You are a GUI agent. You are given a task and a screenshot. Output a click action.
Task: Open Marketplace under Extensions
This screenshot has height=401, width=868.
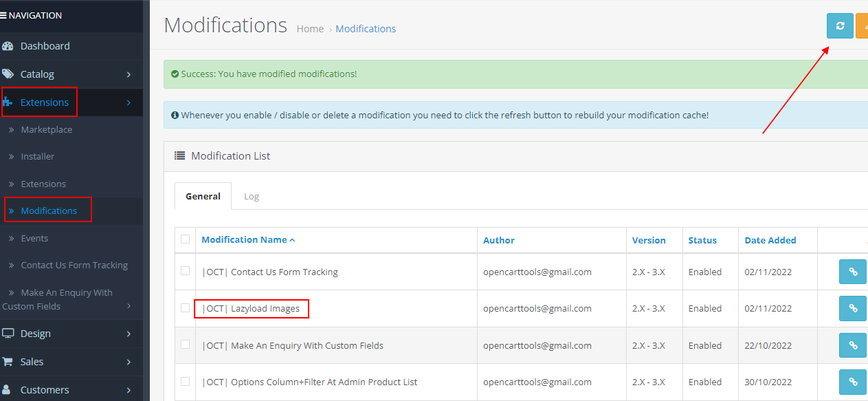pyautogui.click(x=47, y=129)
